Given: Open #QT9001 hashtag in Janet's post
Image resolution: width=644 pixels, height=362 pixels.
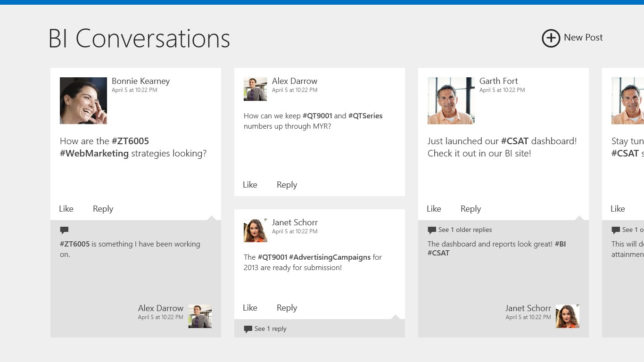Looking at the screenshot, I should (272, 257).
